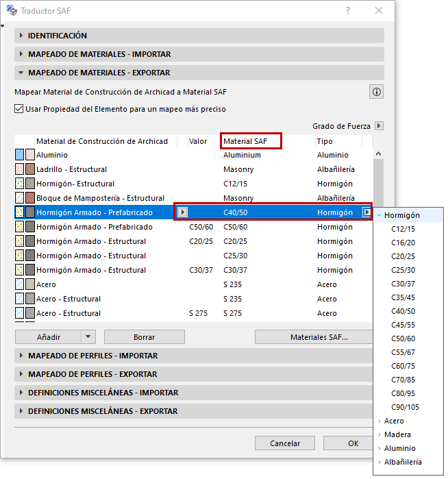
Task: Select the Acero row with S 235
Action: pyautogui.click(x=194, y=284)
